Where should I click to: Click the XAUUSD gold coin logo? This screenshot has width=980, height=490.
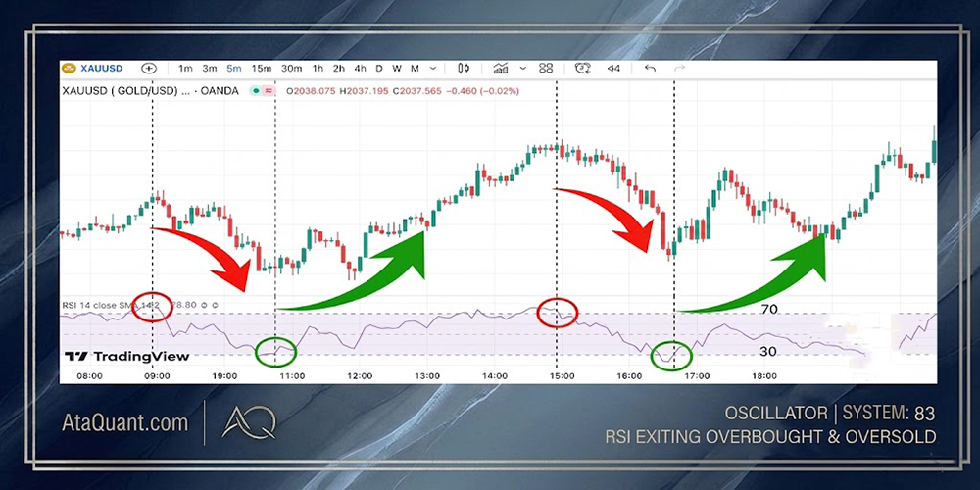click(x=70, y=69)
